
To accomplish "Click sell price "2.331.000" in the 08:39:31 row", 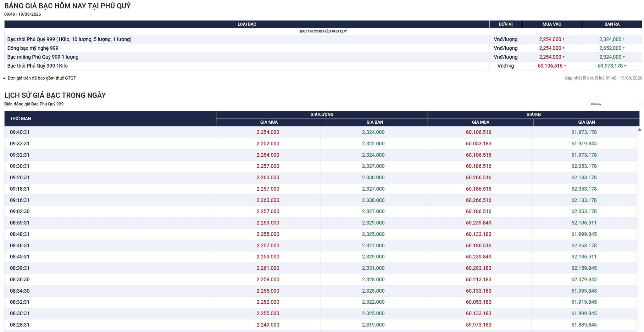I will coord(373,268).
